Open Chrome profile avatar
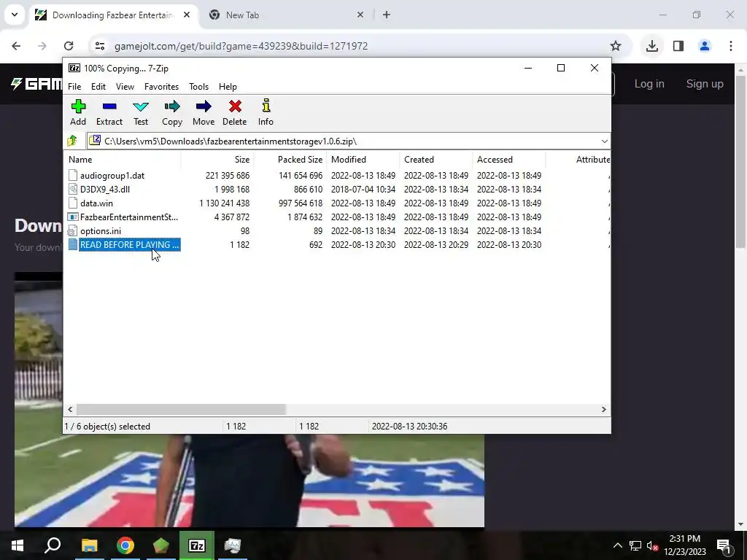Viewport: 747px width, 560px height. click(705, 46)
